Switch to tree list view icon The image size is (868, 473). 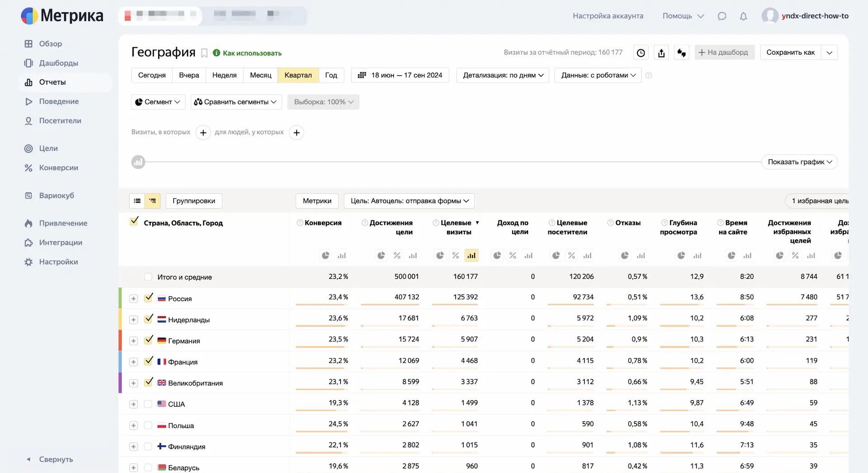pos(152,201)
